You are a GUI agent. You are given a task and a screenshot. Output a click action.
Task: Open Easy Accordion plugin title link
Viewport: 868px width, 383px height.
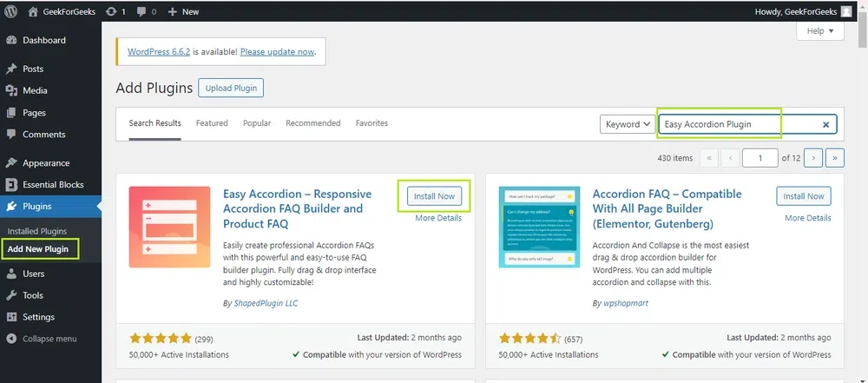[x=297, y=209]
